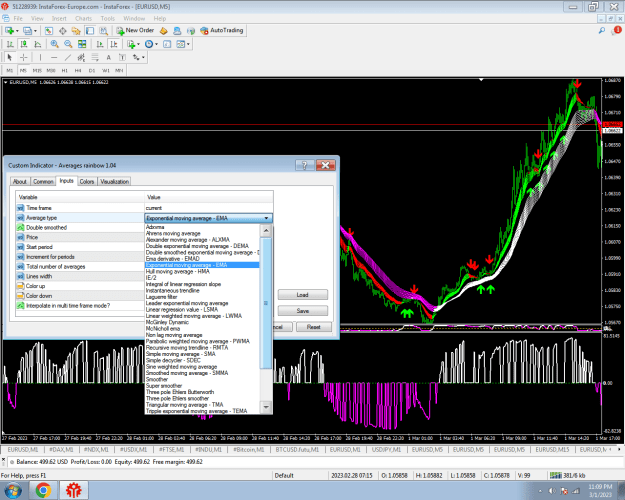Switch to the Colors tab
Viewport: 625px width, 500px height.
click(86, 182)
